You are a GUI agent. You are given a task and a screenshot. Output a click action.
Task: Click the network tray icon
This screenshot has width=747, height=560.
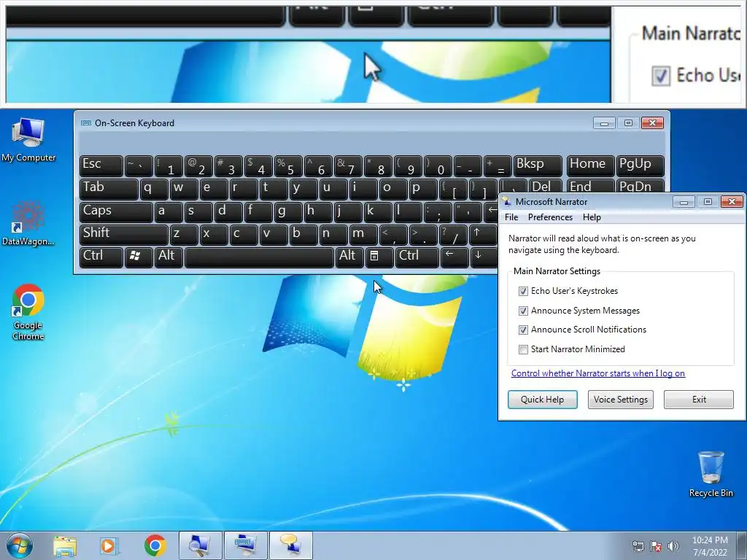(x=638, y=546)
